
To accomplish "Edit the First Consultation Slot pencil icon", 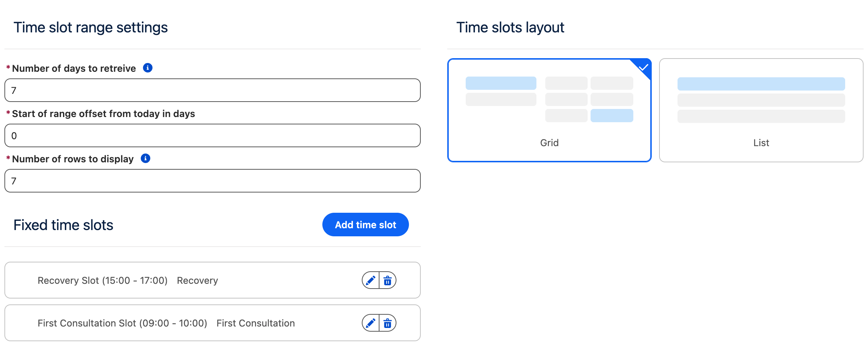I will [371, 323].
